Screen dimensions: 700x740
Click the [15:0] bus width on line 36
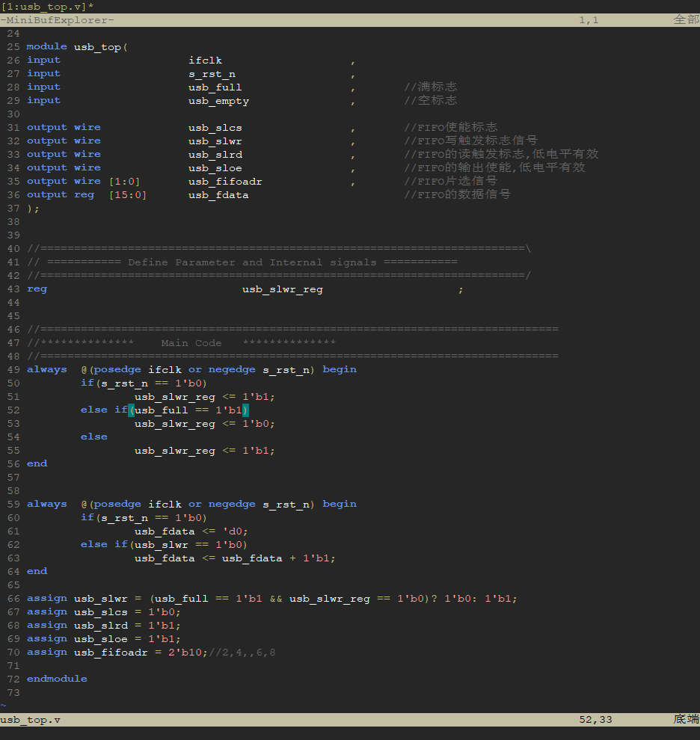point(128,195)
